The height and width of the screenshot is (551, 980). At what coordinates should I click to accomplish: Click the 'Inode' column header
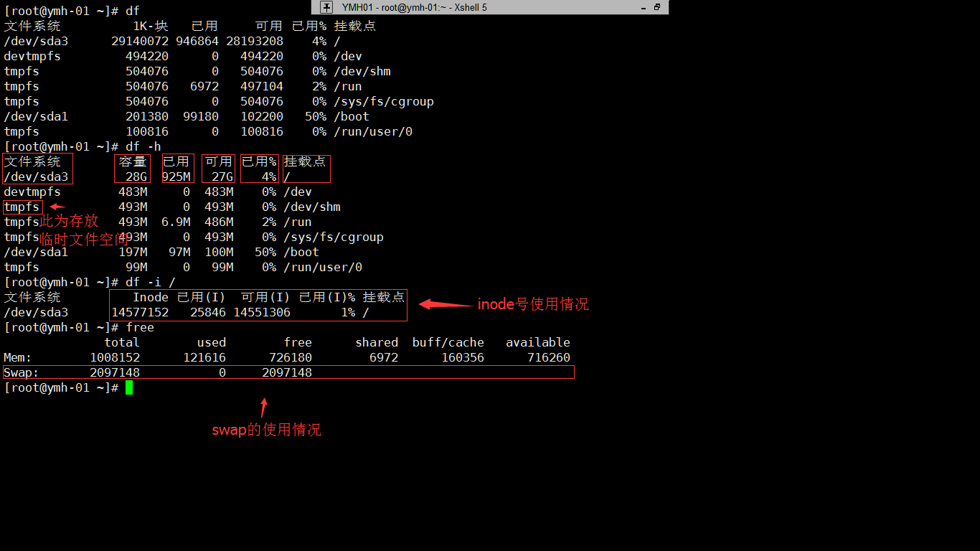[x=151, y=297]
